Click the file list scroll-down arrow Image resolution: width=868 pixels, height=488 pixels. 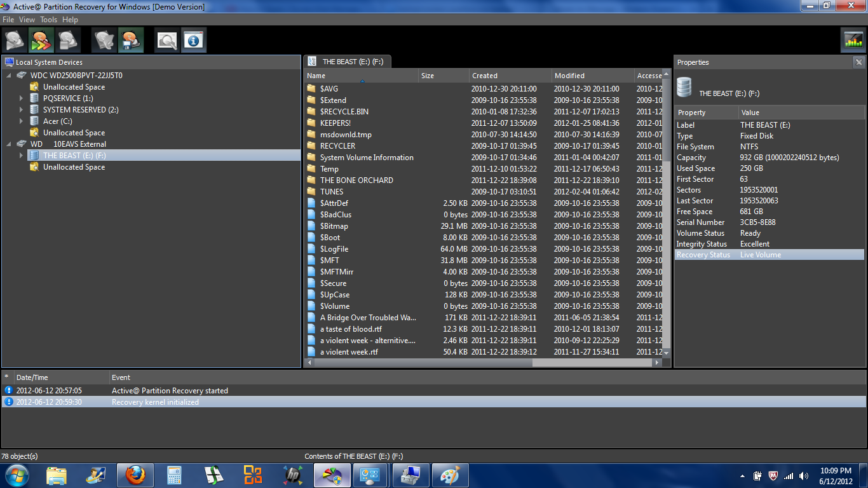coord(666,353)
